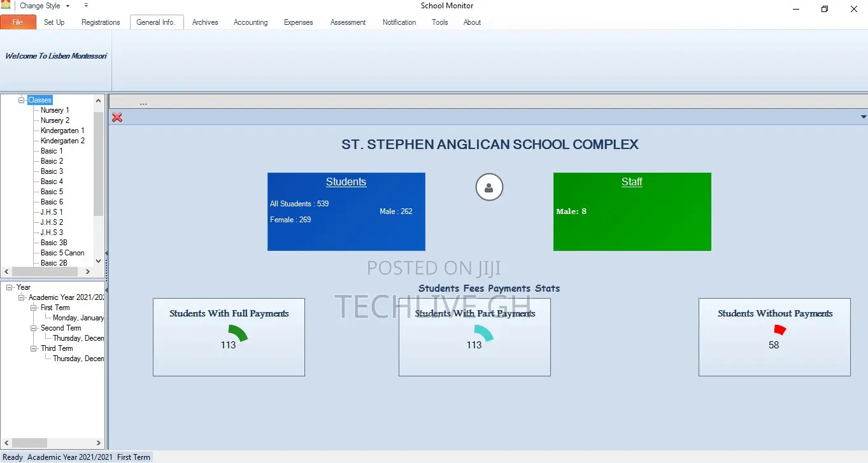Click Academic Year 2021/2021 in status bar

coord(70,457)
